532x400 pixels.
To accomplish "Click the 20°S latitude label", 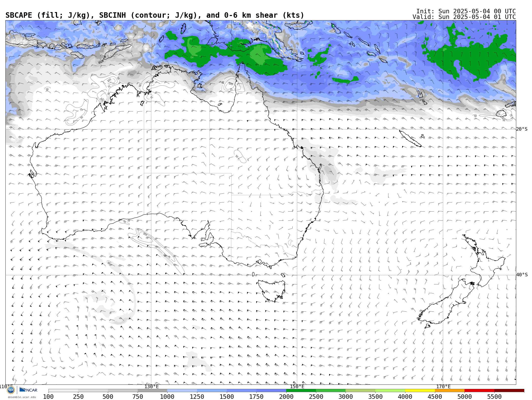I will click(522, 129).
